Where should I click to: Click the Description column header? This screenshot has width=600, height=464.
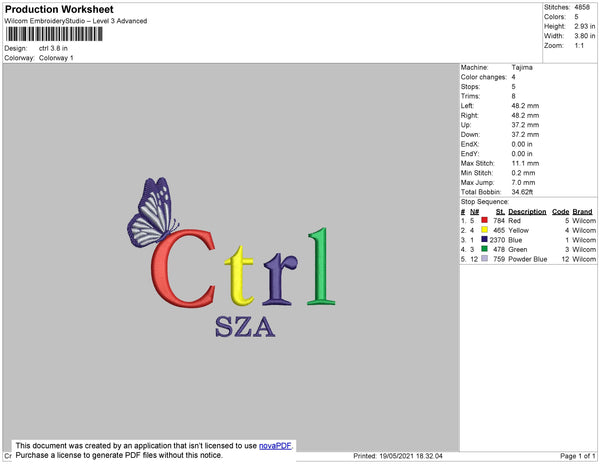(527, 212)
